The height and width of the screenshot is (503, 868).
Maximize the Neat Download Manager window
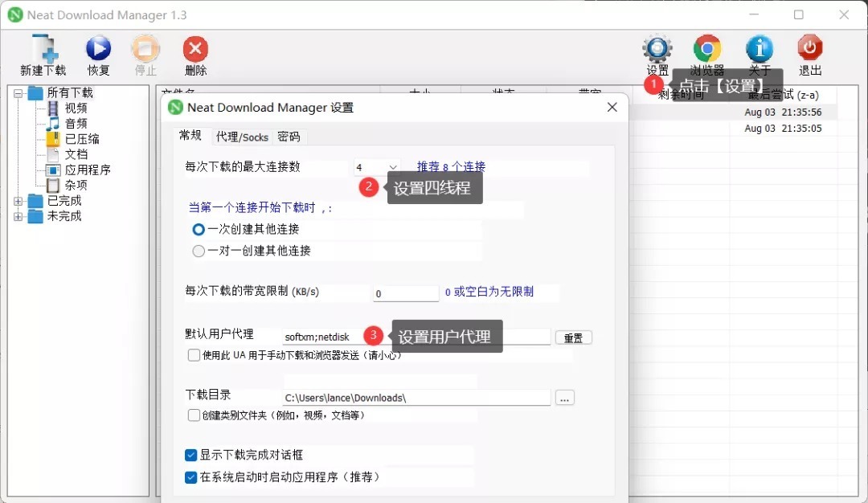point(798,14)
